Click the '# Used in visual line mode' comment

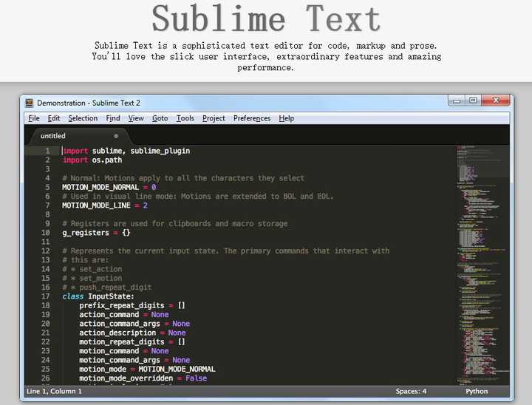coord(198,197)
